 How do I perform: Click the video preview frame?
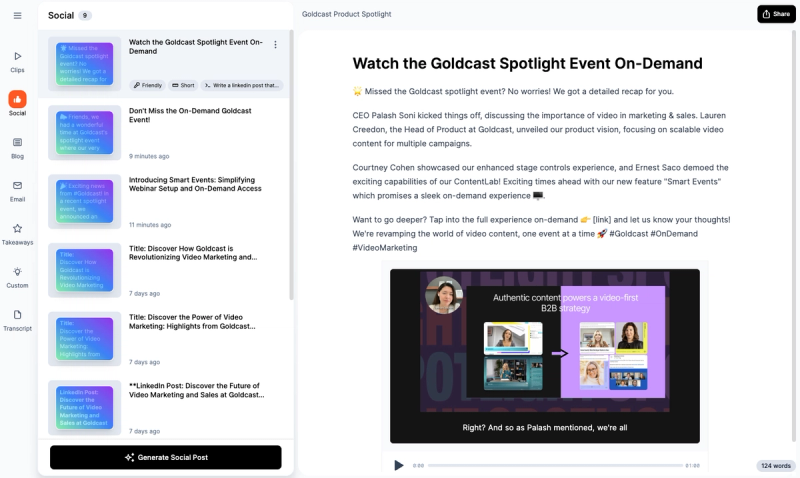(544, 356)
